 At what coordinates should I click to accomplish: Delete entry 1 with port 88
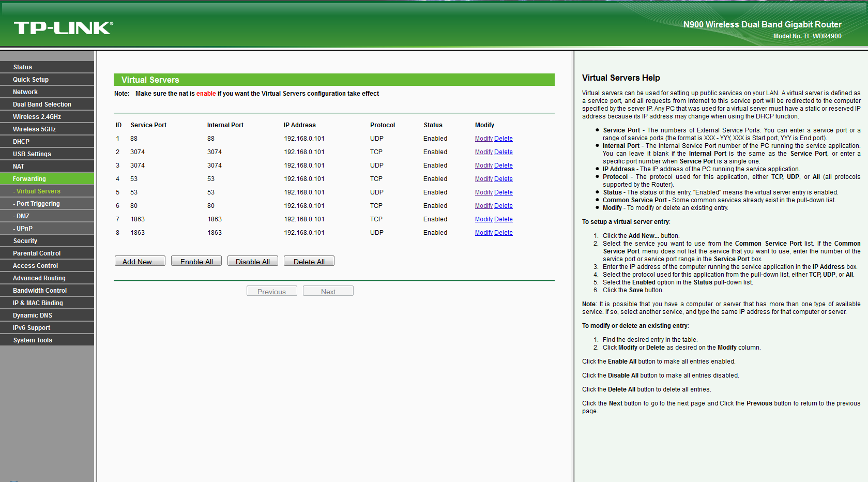click(x=504, y=139)
